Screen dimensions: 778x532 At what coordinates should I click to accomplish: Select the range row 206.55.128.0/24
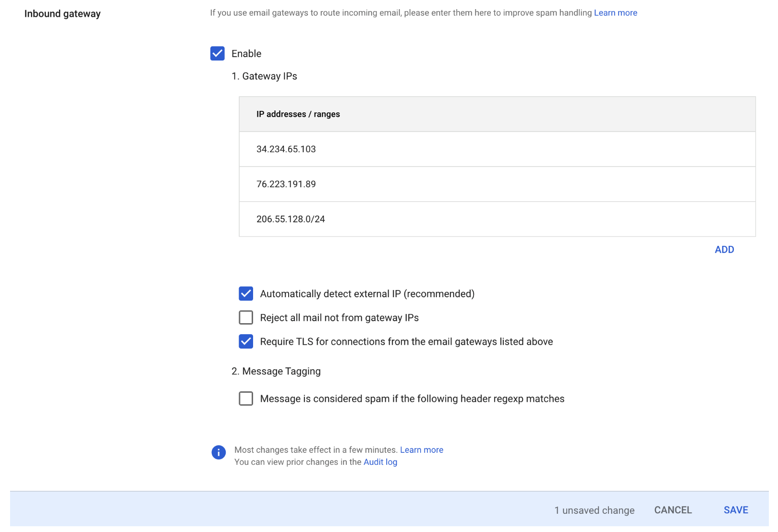click(x=291, y=219)
